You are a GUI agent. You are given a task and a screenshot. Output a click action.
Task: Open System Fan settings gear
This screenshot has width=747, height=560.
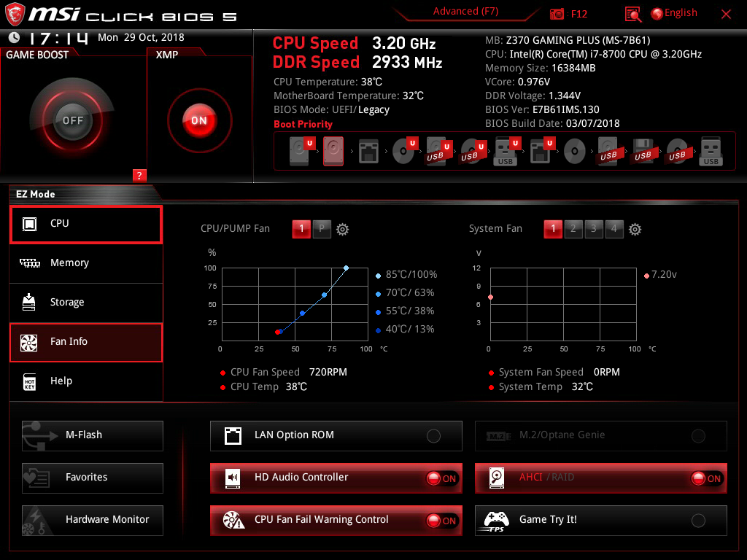[x=635, y=230]
